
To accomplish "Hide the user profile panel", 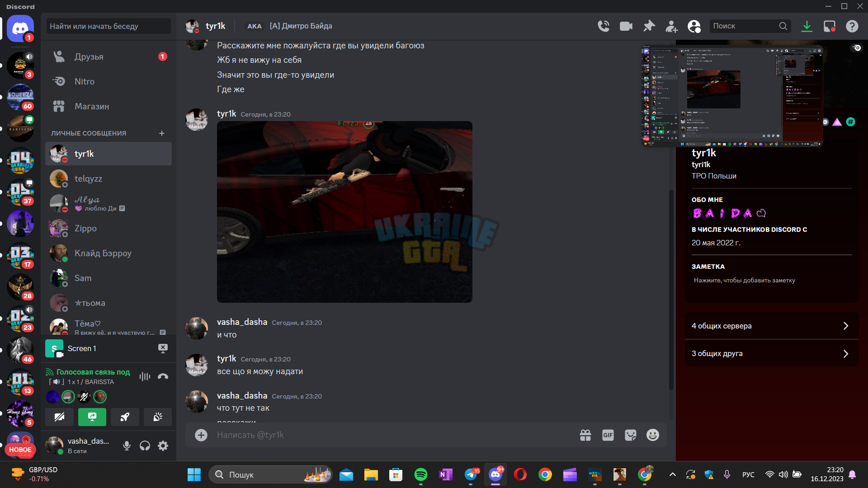I will pos(694,26).
